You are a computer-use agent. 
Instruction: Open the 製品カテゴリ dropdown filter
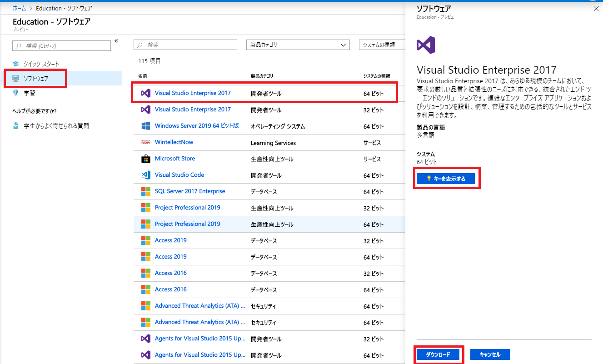pyautogui.click(x=298, y=45)
